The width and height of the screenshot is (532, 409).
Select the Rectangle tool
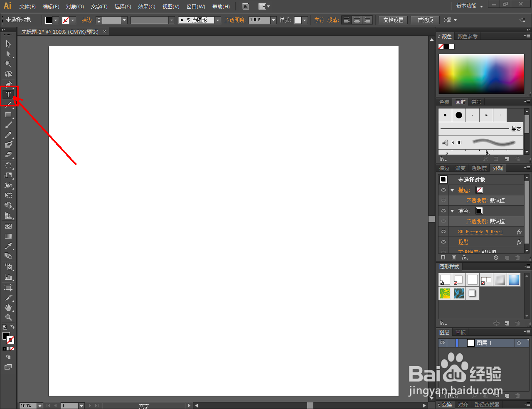click(8, 115)
